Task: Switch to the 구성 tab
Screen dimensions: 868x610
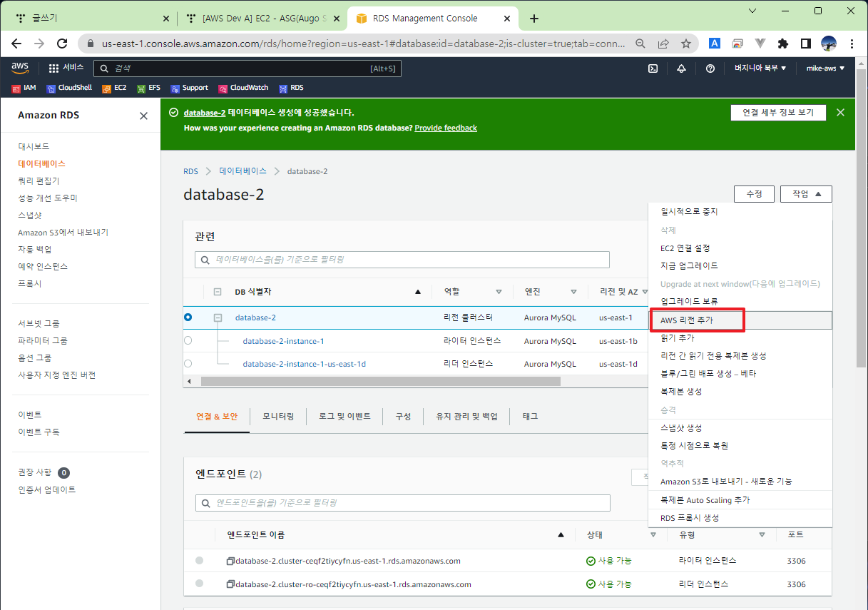Action: click(x=403, y=417)
